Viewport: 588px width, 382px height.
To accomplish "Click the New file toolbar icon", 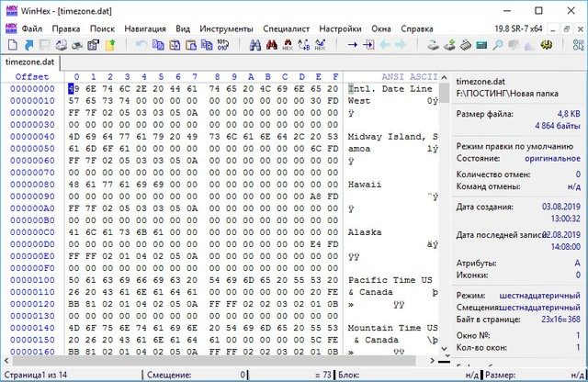I will (11, 44).
